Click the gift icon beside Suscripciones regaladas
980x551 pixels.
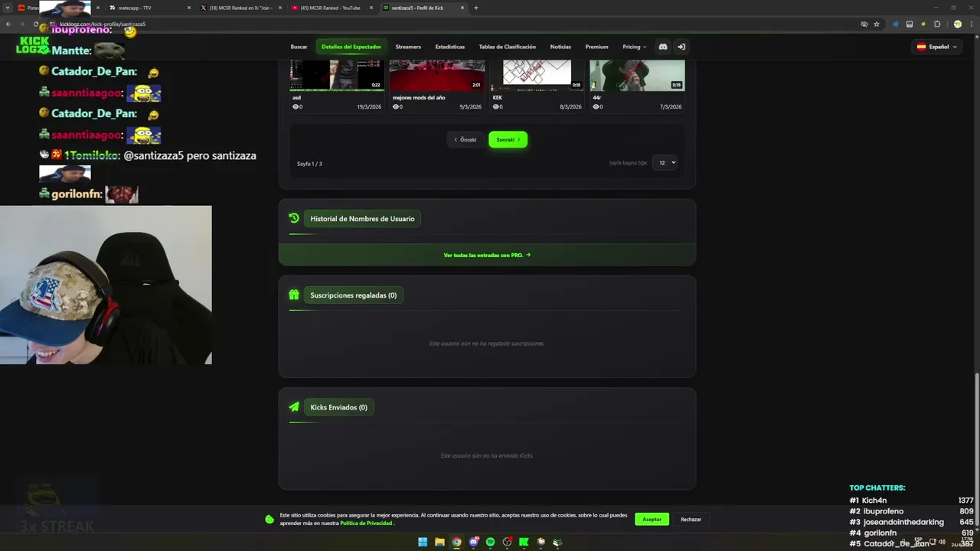pos(294,295)
